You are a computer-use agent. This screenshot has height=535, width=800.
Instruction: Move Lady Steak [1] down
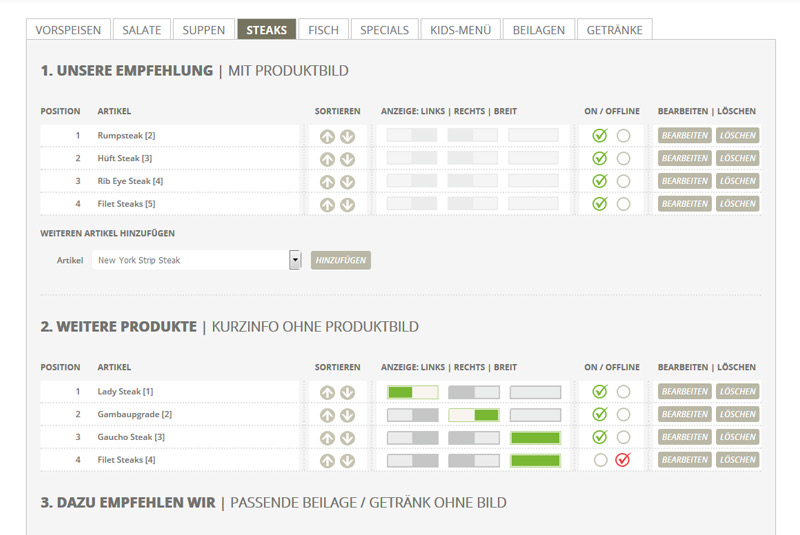click(x=347, y=392)
